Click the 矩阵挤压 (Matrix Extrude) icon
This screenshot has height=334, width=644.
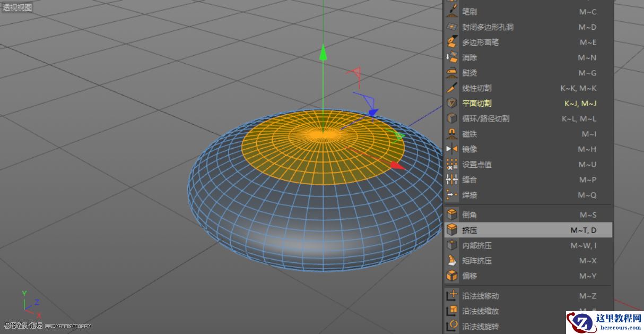452,261
